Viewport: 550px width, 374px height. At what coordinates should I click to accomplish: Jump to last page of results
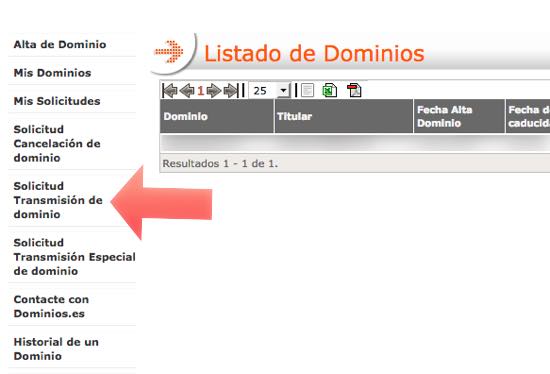click(x=231, y=91)
